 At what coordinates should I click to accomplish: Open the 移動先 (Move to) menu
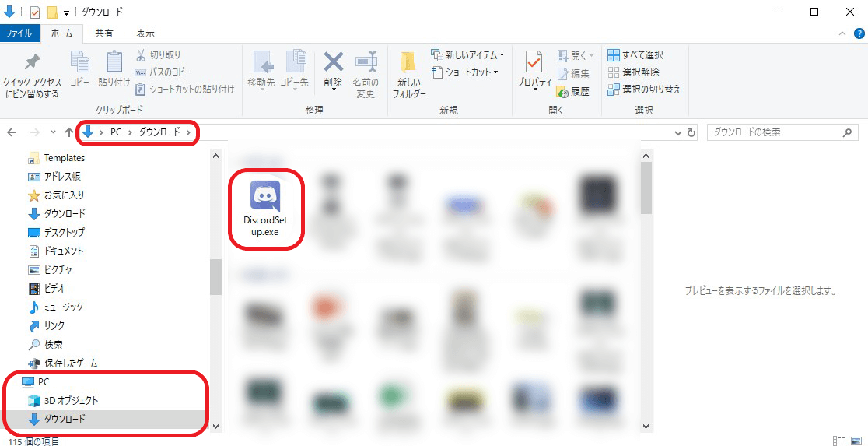[261, 70]
